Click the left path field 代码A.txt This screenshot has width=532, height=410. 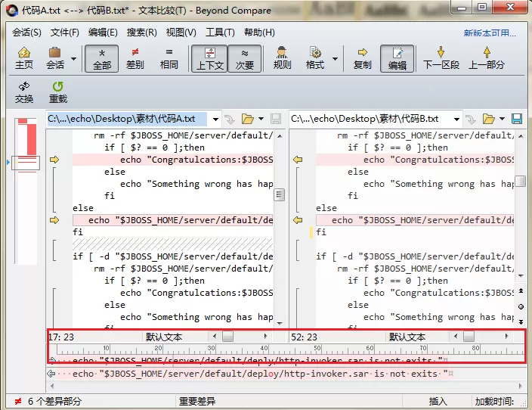coord(128,119)
